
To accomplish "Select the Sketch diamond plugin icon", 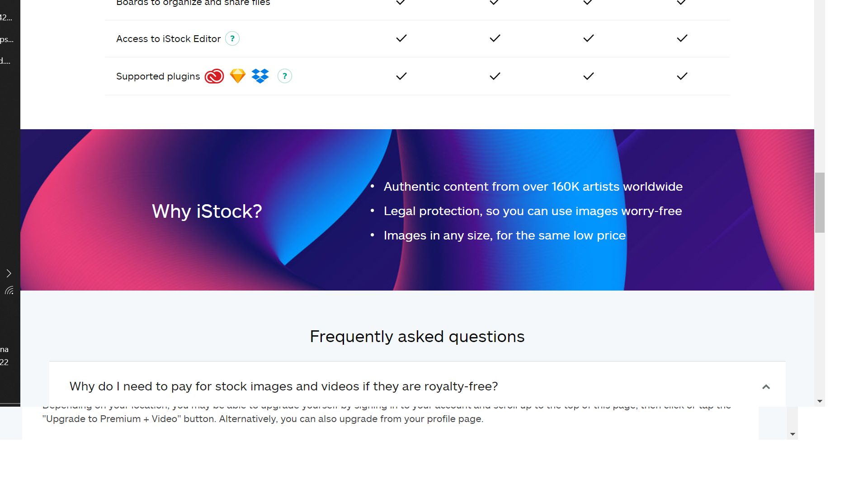I will (x=238, y=76).
